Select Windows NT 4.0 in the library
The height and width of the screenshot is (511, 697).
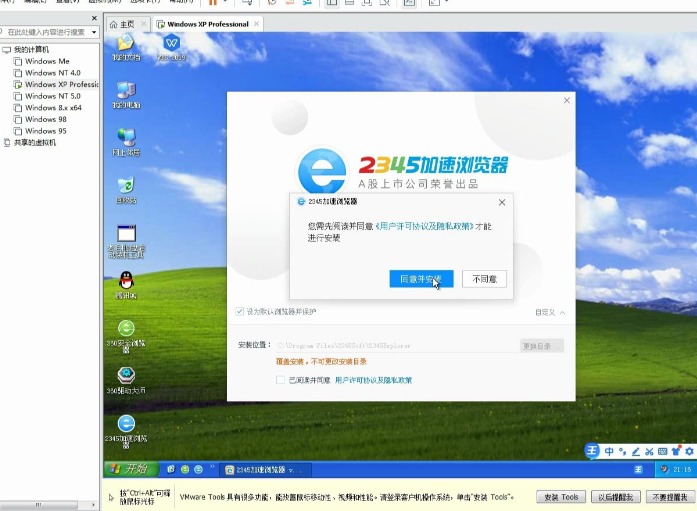tap(52, 73)
